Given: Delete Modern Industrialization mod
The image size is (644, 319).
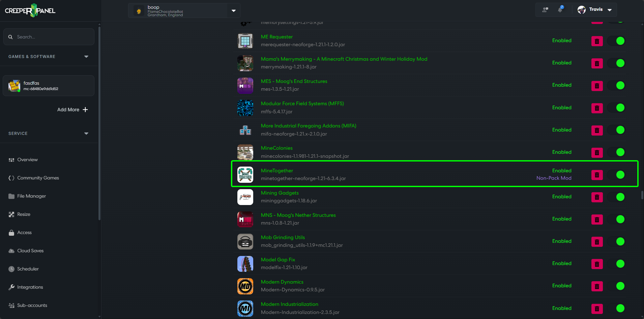Looking at the screenshot, I should click(597, 308).
